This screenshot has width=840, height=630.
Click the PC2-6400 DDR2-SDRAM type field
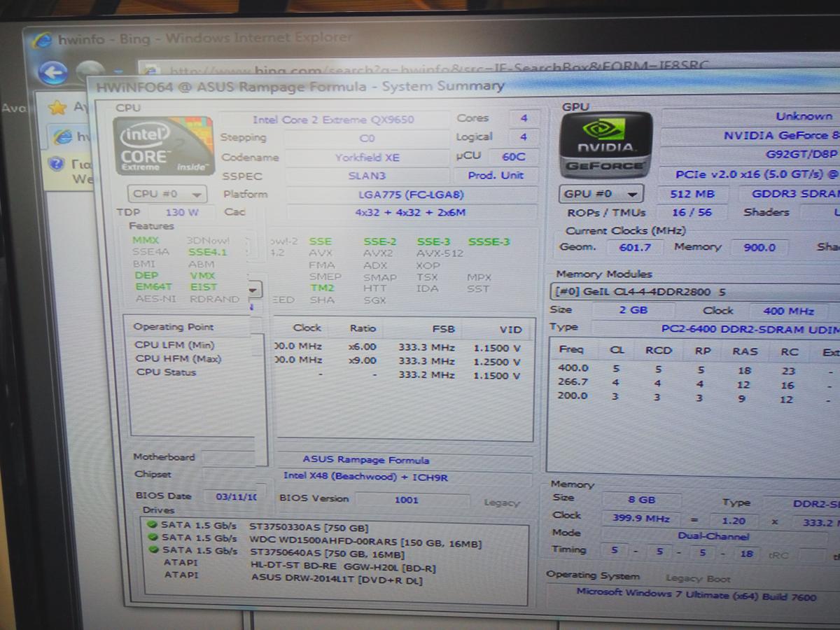tap(715, 328)
